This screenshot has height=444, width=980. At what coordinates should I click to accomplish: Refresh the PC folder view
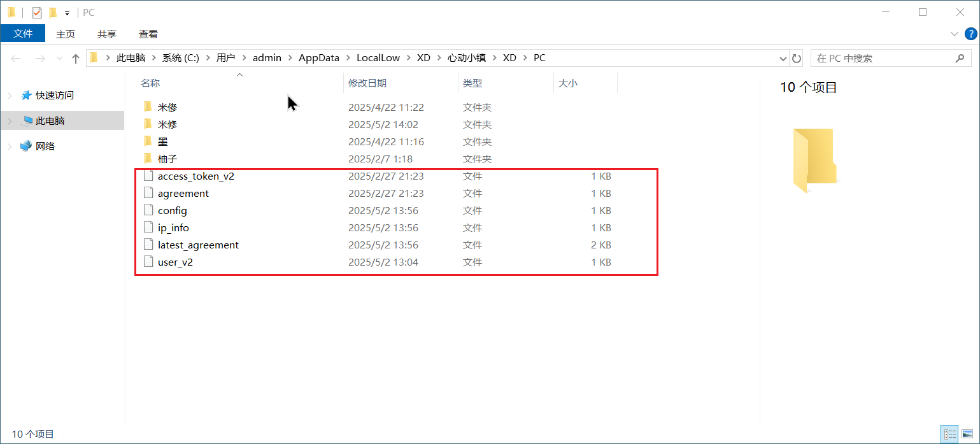(796, 58)
